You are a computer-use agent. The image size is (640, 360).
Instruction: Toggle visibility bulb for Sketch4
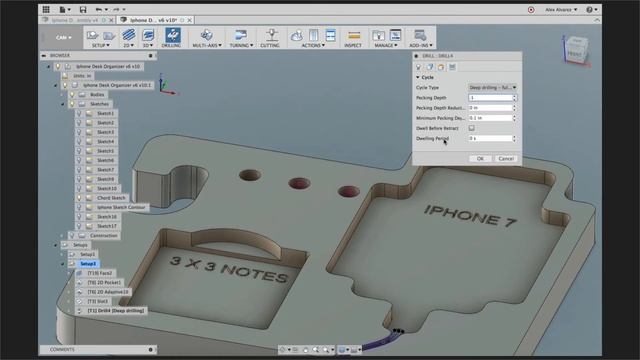79,142
